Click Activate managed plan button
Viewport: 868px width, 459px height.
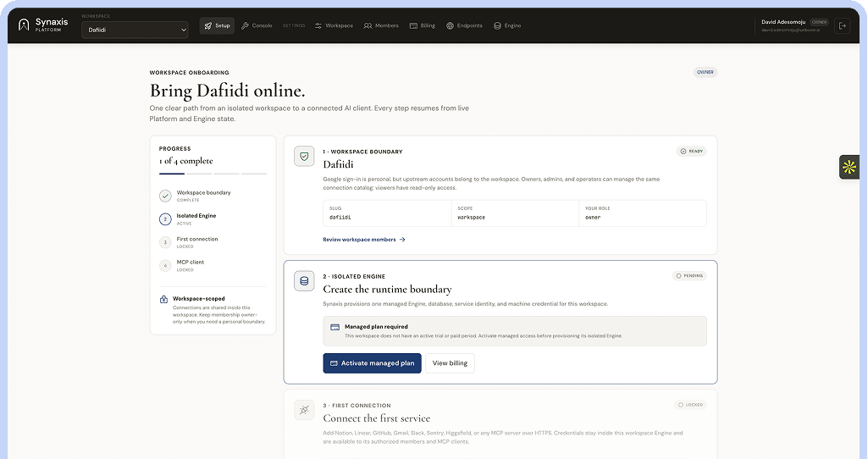(x=372, y=363)
